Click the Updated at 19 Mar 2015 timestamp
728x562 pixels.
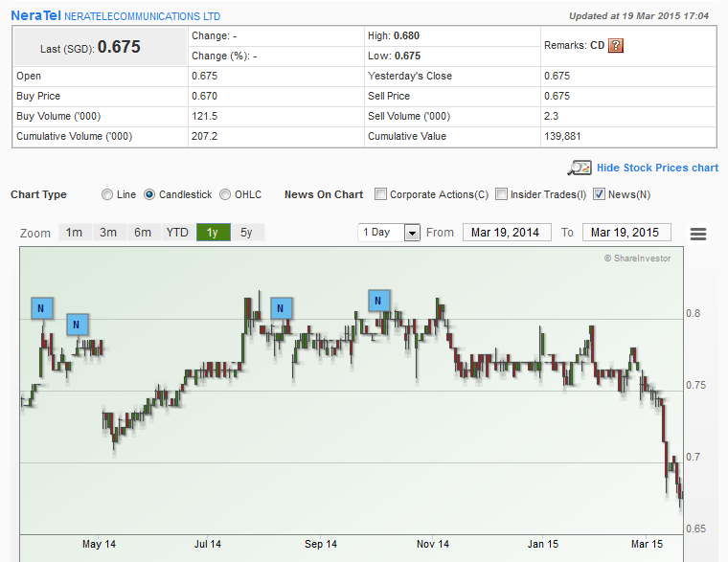tap(639, 15)
